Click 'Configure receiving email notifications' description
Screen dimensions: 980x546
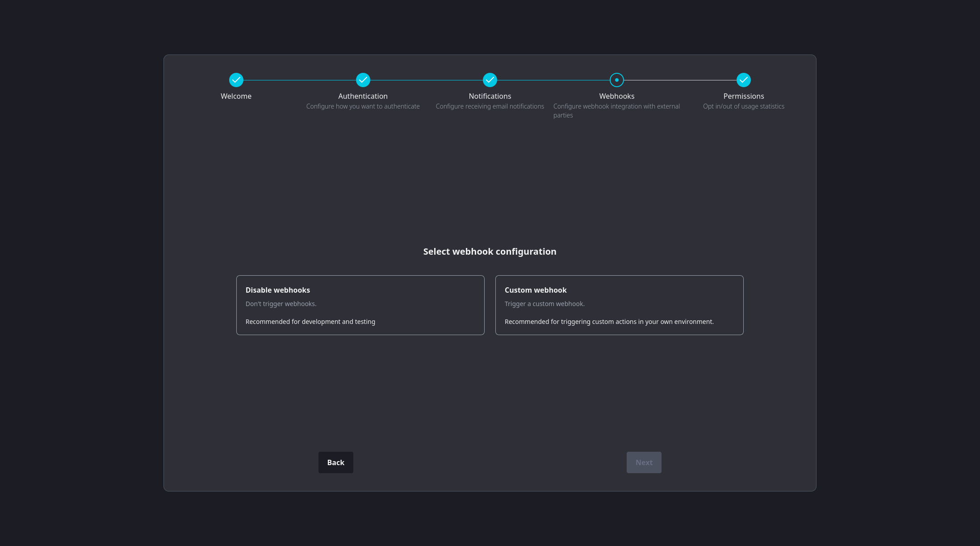tap(490, 106)
